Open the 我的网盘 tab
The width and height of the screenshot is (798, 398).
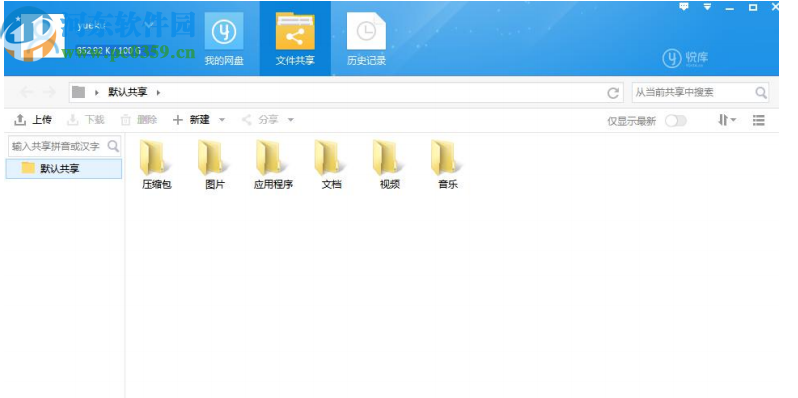click(x=224, y=39)
